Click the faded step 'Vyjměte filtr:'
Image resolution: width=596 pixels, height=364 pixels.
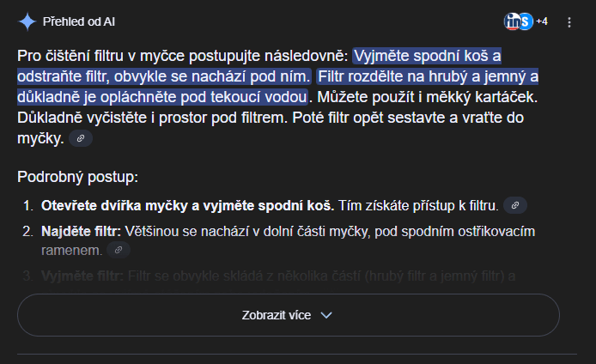(82, 276)
